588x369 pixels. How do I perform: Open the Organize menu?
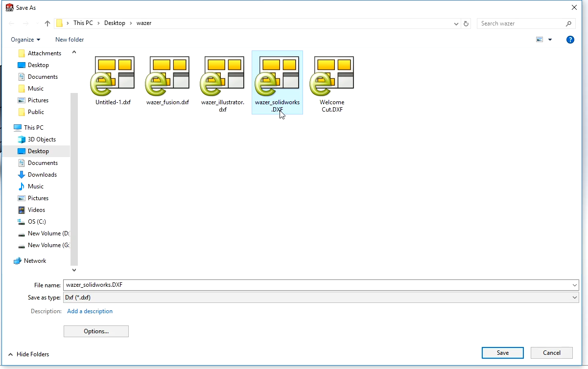(x=25, y=40)
